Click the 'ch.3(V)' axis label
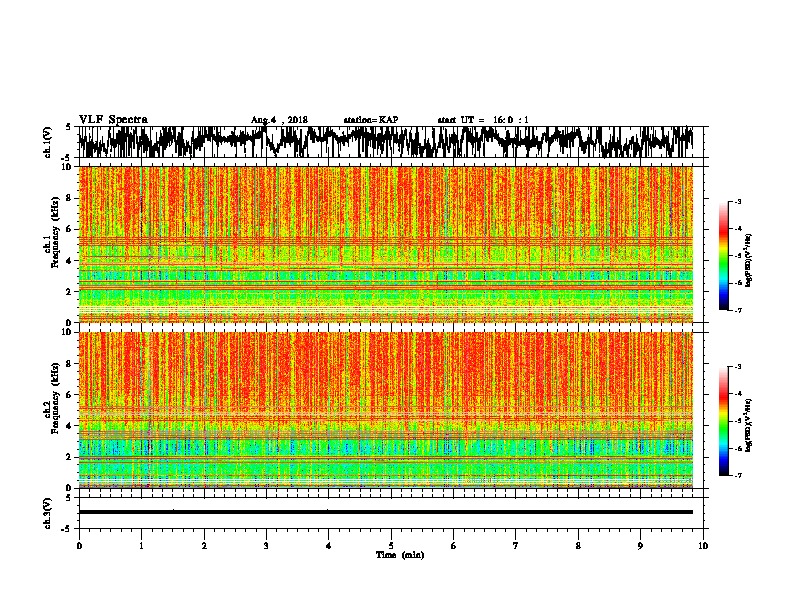Screen dimensions: 792x612 (x=48, y=513)
